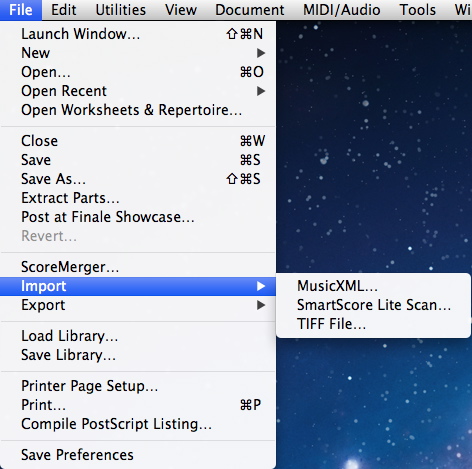The image size is (472, 469).
Task: Expand the New submenu arrow
Action: tap(261, 53)
